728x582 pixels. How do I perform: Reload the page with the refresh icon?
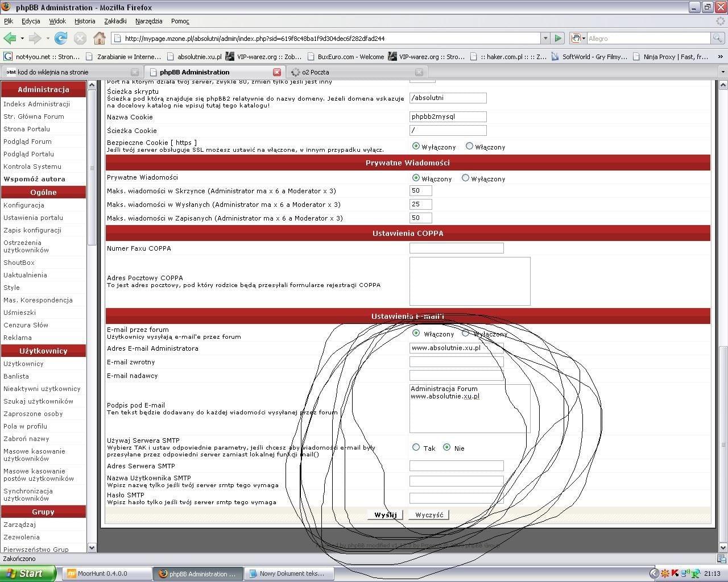[61, 38]
